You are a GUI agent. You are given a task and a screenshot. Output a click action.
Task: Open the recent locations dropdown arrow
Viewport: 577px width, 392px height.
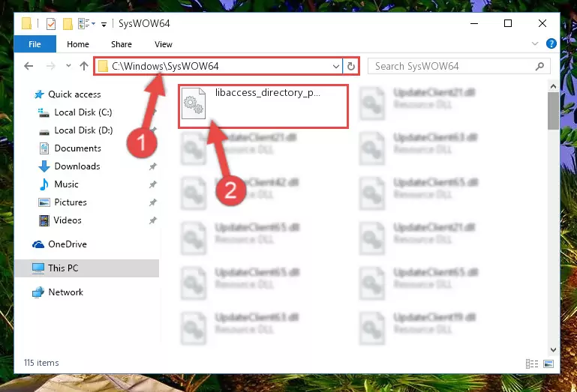point(68,66)
